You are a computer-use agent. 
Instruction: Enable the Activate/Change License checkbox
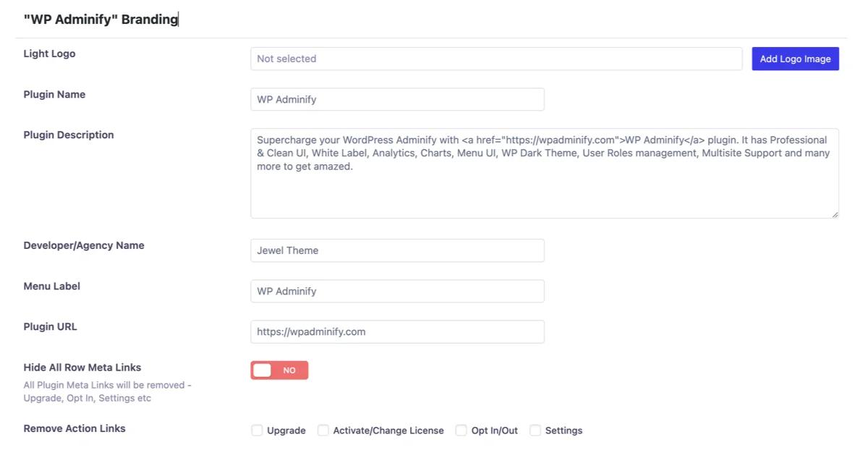[x=323, y=431]
